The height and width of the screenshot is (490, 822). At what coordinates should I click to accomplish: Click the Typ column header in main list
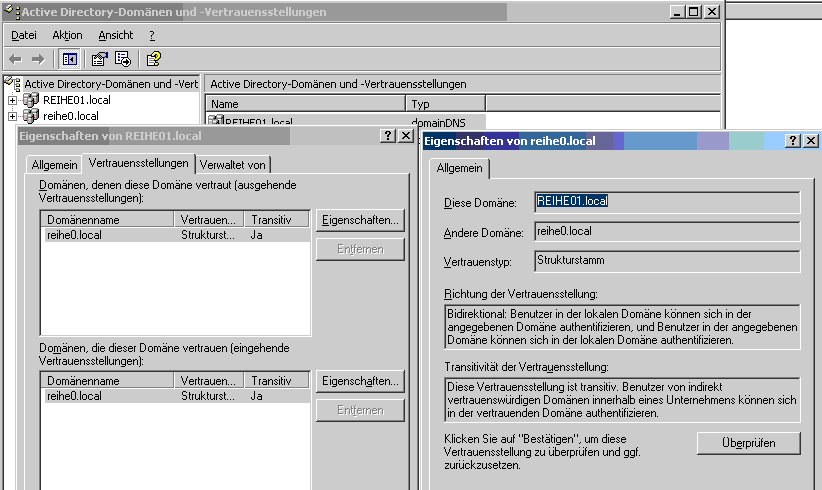coord(446,104)
